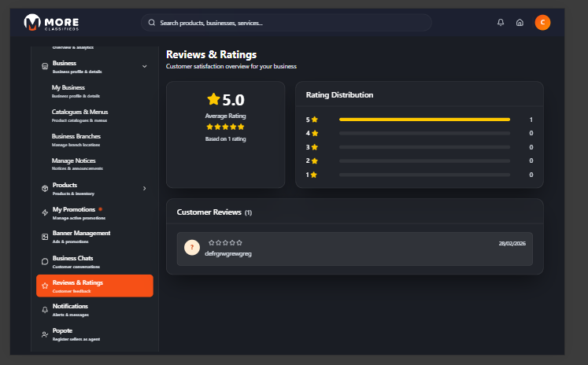
Task: Click the My Promotions sparkle icon
Action: [45, 213]
